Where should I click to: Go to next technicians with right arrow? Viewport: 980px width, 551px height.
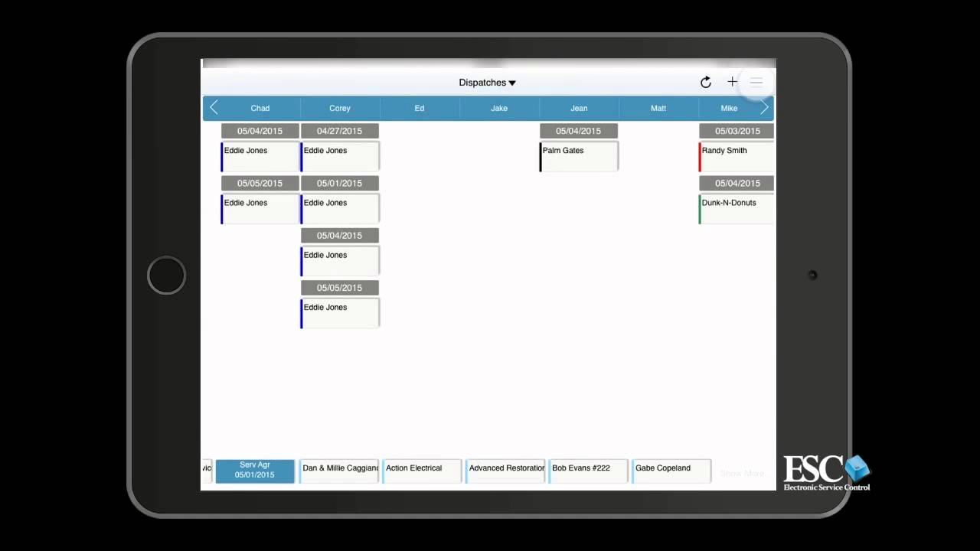764,108
